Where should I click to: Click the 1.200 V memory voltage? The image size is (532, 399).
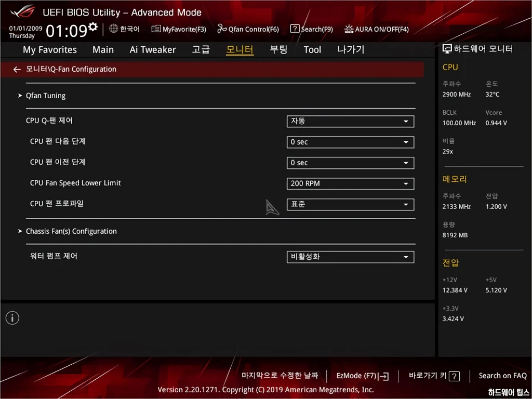coord(496,207)
